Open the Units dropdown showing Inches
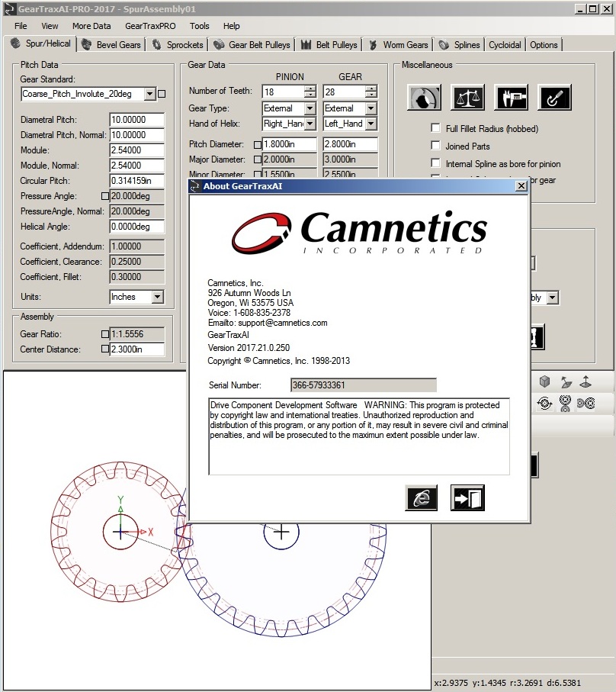This screenshot has height=692, width=616. pyautogui.click(x=157, y=297)
